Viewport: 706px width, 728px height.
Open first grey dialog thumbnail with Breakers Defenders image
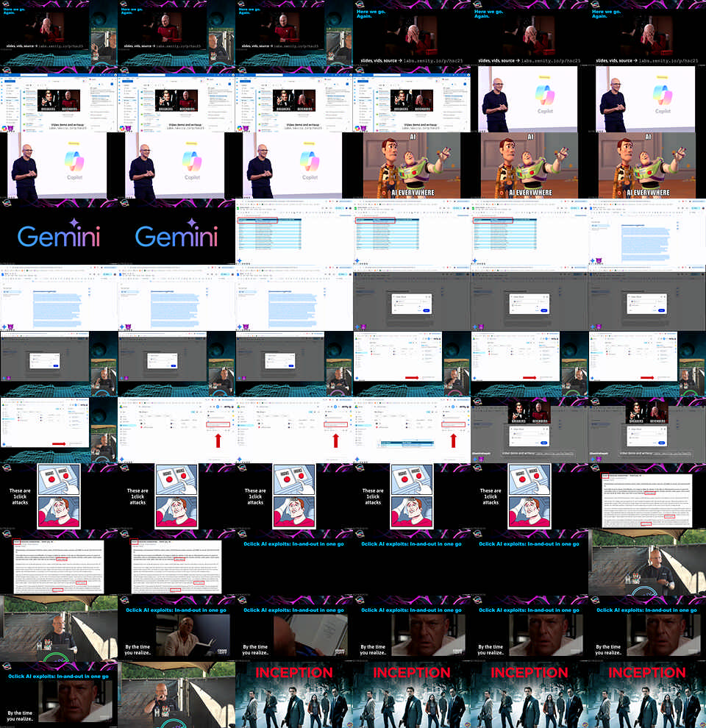click(x=529, y=430)
